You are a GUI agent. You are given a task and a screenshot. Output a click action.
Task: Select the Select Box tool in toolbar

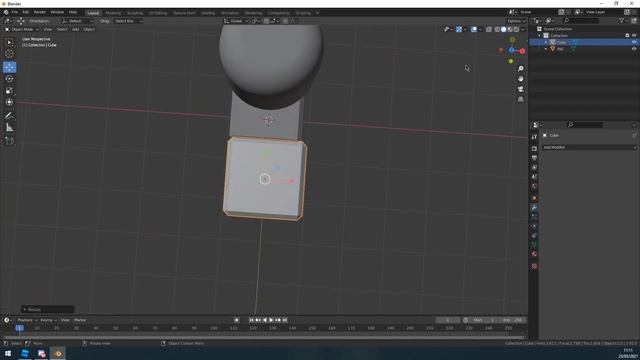[x=9, y=42]
